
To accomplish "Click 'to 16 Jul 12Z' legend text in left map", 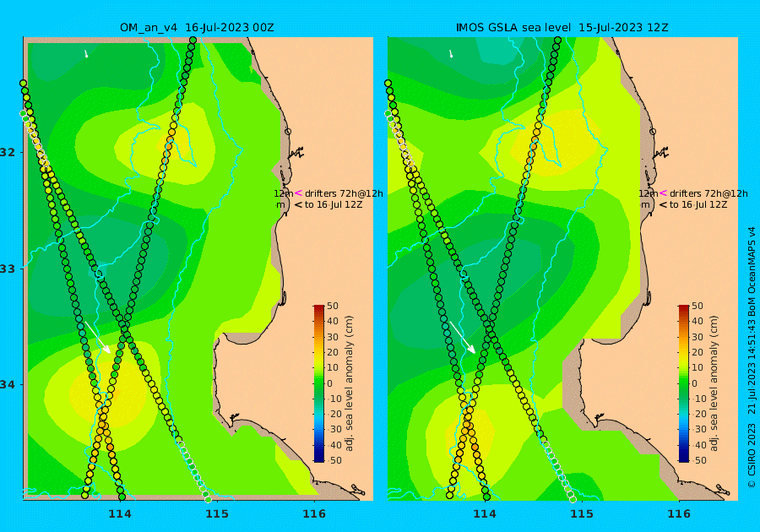I will [334, 205].
